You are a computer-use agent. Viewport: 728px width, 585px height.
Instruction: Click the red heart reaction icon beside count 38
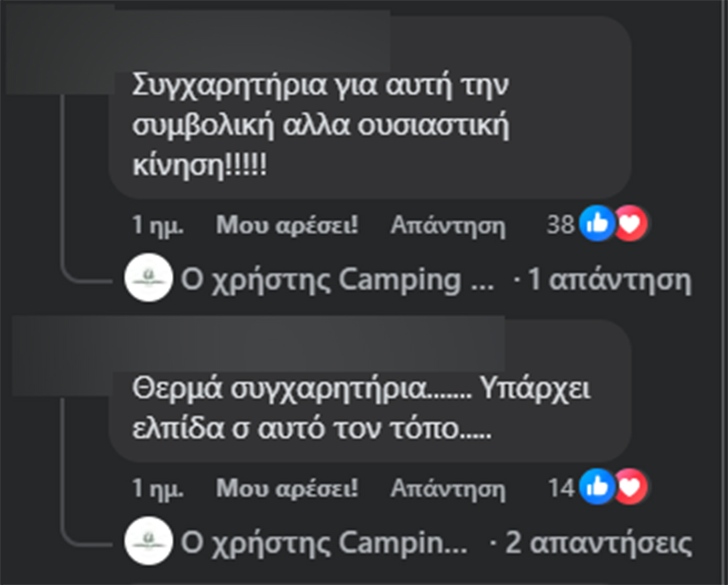coord(631,224)
